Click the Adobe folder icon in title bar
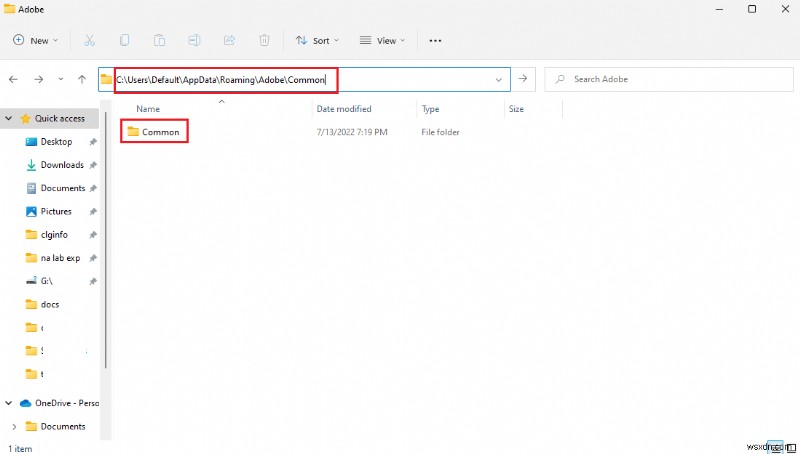This screenshot has width=800, height=454. tap(9, 9)
